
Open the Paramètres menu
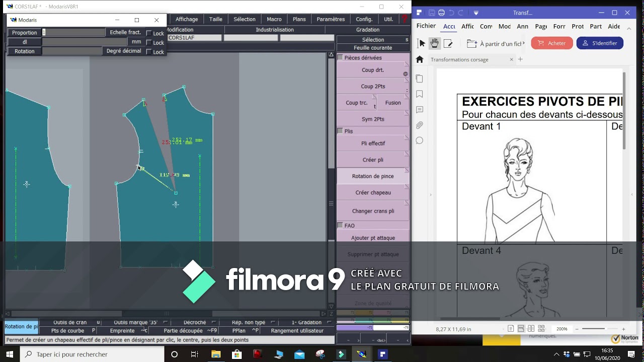click(331, 19)
